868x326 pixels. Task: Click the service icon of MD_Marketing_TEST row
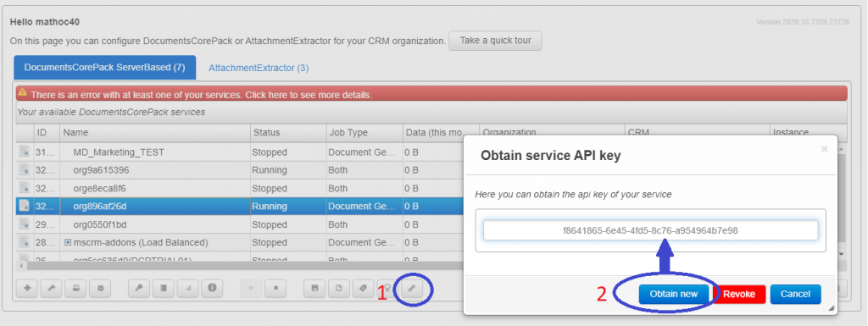click(x=25, y=152)
